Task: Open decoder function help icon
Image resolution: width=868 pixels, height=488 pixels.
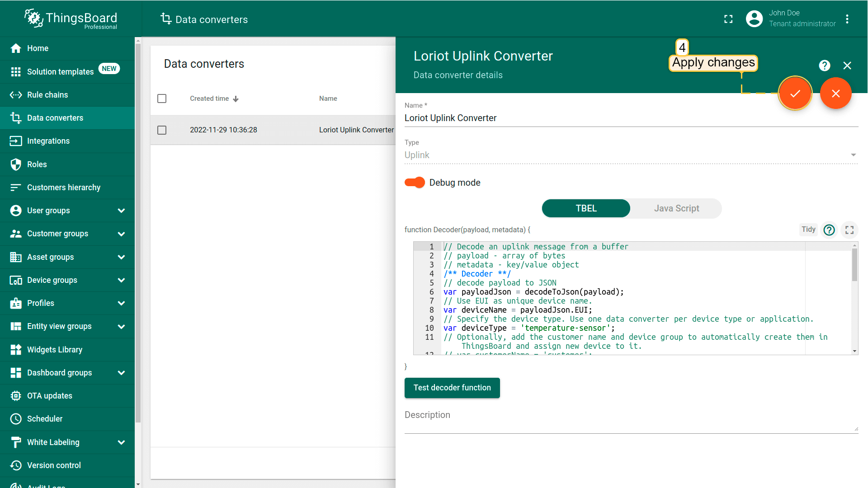Action: tap(829, 230)
